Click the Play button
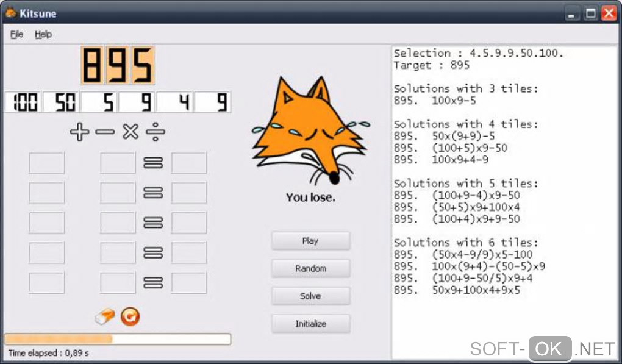Screen dimensions: 622x364 coord(310,241)
